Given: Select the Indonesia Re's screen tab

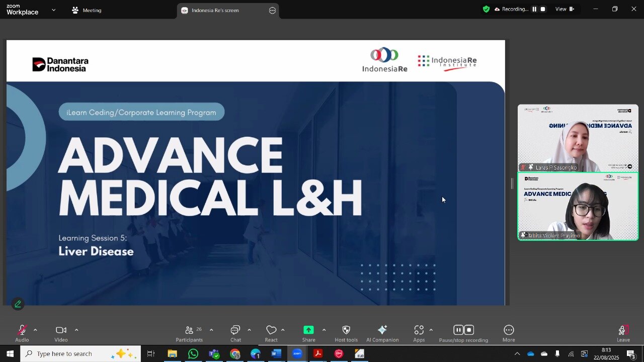Looking at the screenshot, I should tap(215, 10).
